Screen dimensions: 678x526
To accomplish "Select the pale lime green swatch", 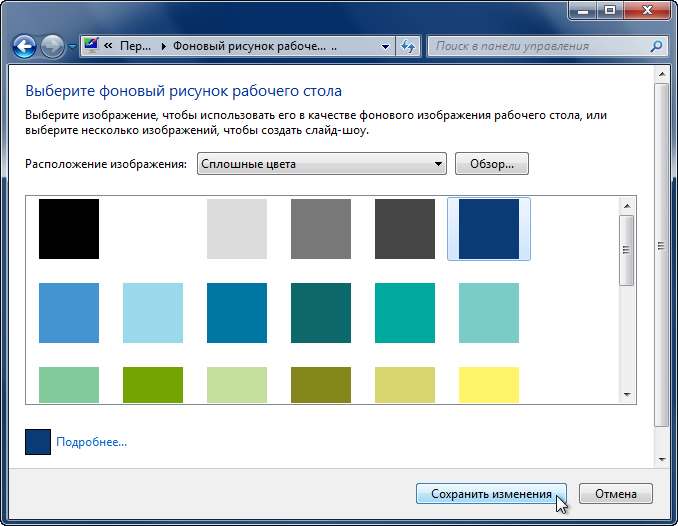I will (x=237, y=385).
